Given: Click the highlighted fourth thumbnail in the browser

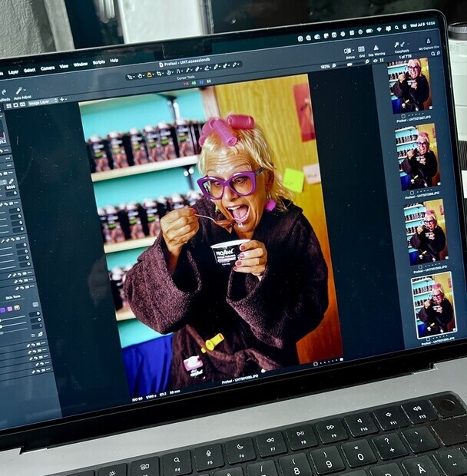Looking at the screenshot, I should [433, 305].
